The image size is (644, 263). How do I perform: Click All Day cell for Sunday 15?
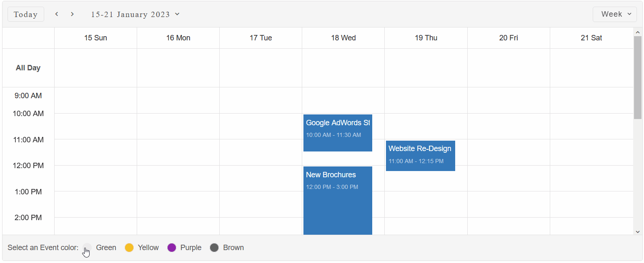(95, 68)
